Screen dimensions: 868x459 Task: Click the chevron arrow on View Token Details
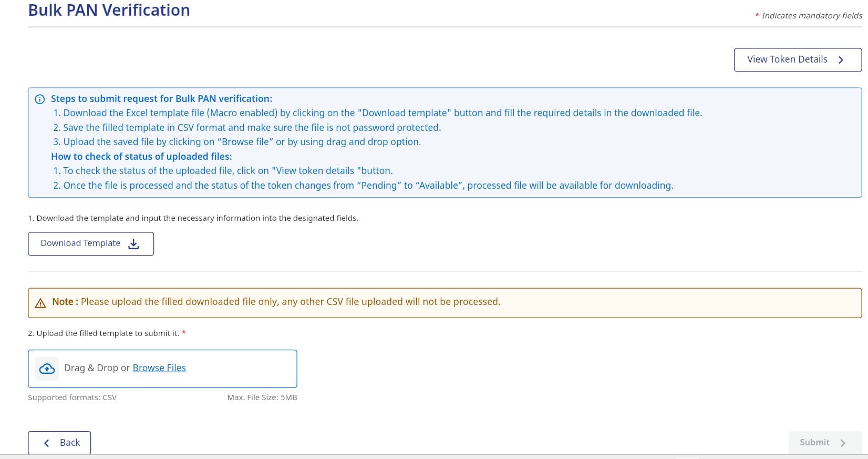tap(841, 60)
